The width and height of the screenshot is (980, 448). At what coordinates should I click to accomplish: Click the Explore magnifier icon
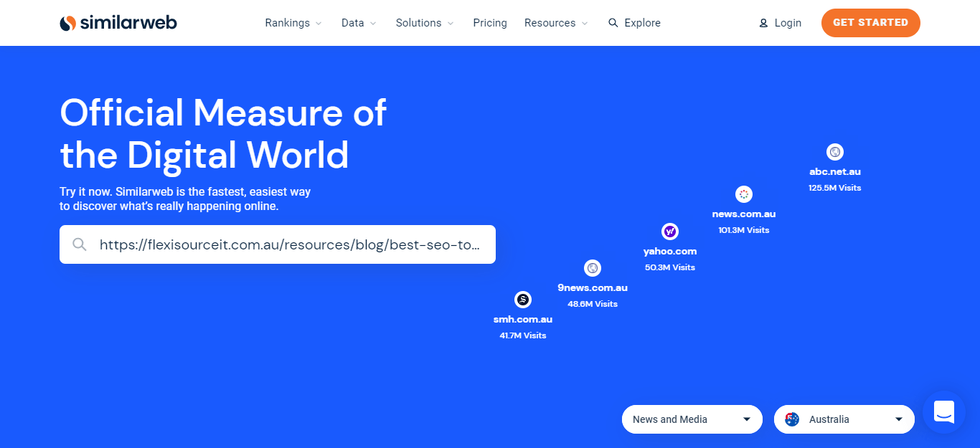(613, 23)
